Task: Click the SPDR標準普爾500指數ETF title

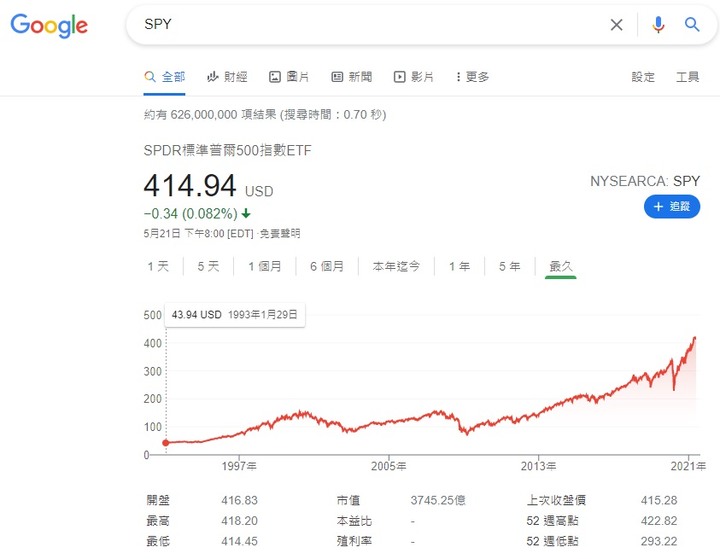Action: (x=227, y=150)
